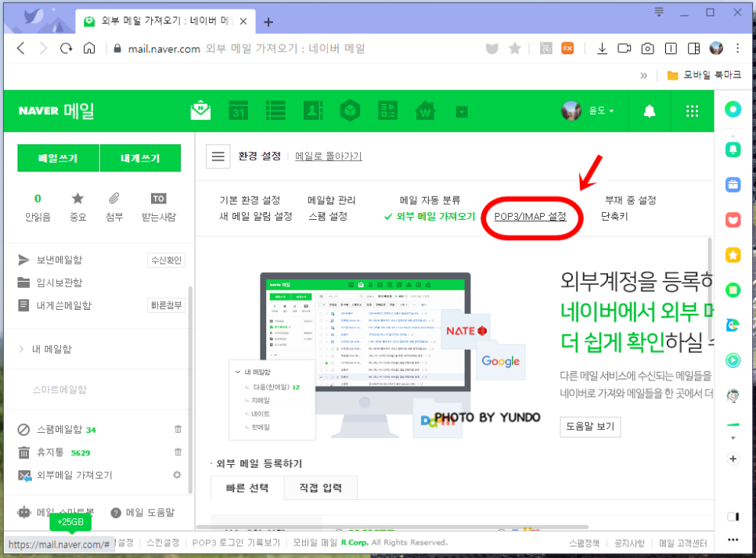
Task: Open a new browser tab
Action: click(268, 22)
